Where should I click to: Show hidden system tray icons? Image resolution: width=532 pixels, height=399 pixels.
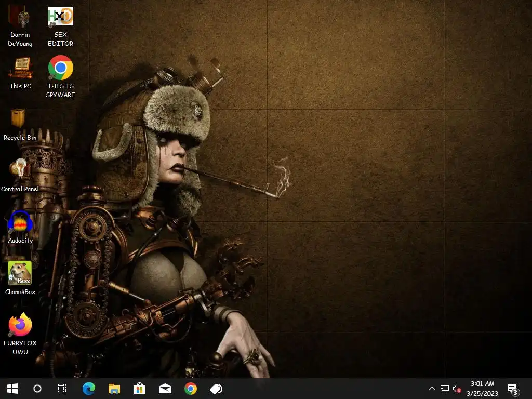point(432,389)
